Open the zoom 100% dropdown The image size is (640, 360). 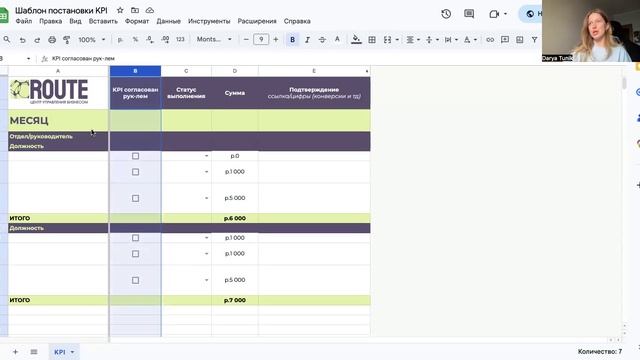[91, 40]
